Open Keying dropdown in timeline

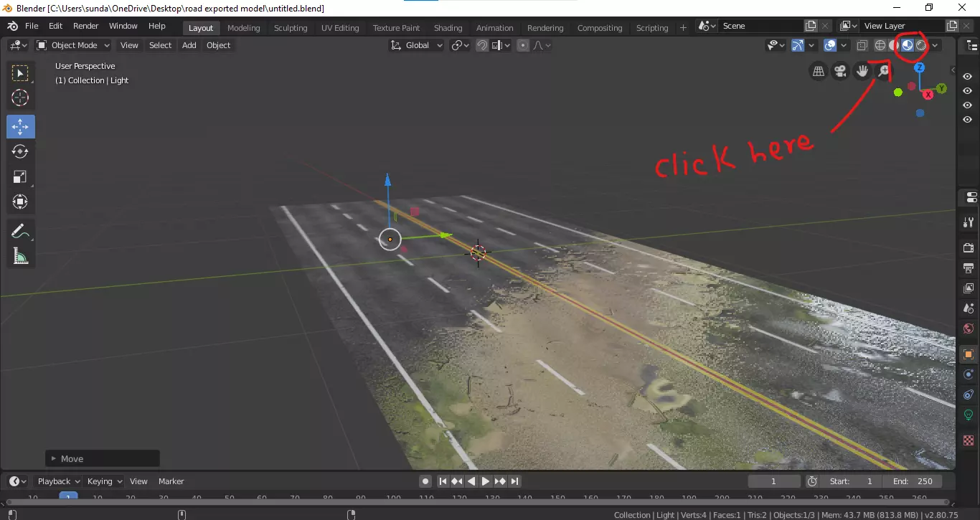coord(104,481)
